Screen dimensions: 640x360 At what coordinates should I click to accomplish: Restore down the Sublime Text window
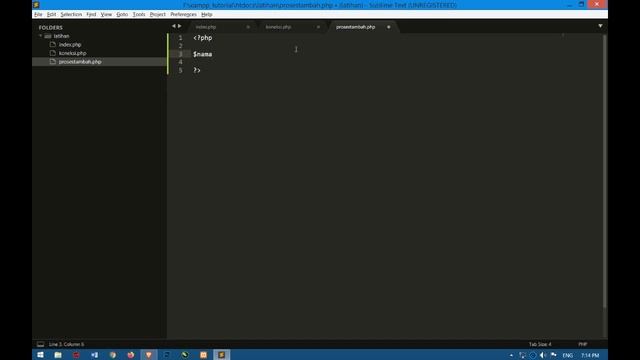click(x=581, y=4)
